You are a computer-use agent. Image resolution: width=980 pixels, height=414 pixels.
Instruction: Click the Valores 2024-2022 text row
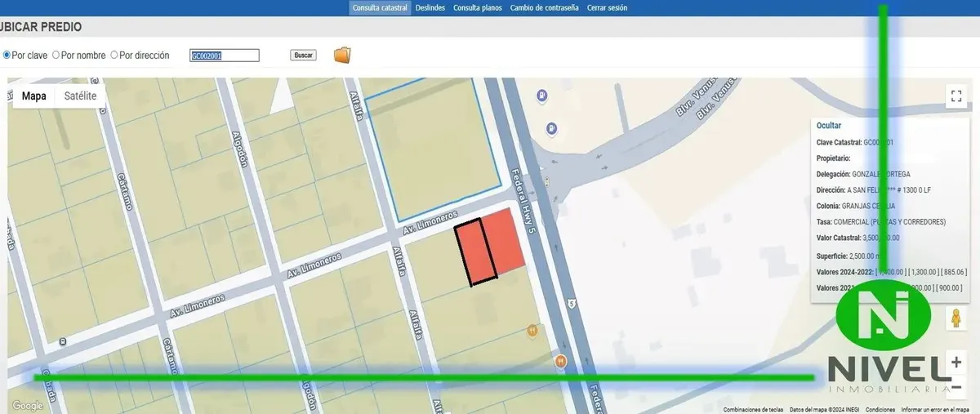pyautogui.click(x=892, y=272)
